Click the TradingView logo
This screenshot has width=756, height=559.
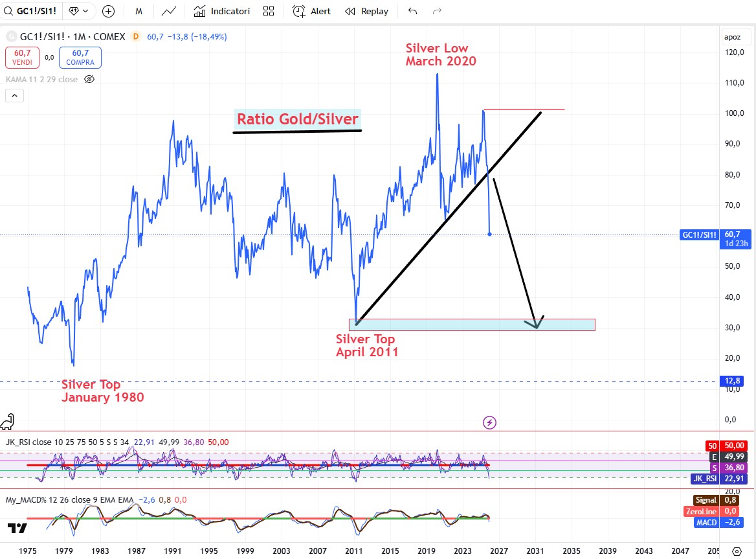(x=17, y=528)
